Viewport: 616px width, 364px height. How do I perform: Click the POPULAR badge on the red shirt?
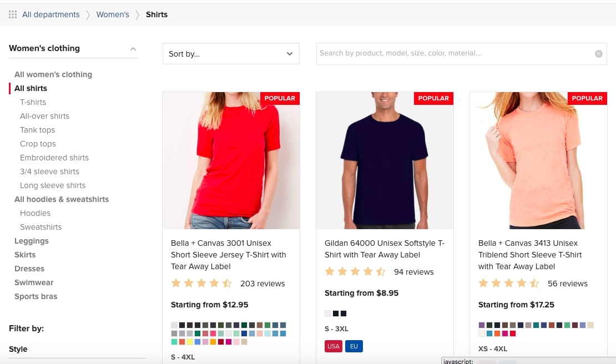pyautogui.click(x=280, y=98)
